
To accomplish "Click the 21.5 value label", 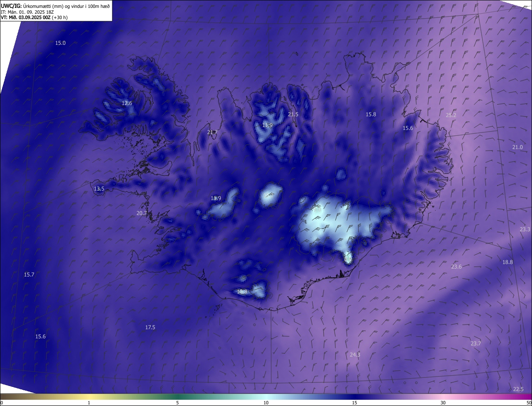I will tap(293, 114).
